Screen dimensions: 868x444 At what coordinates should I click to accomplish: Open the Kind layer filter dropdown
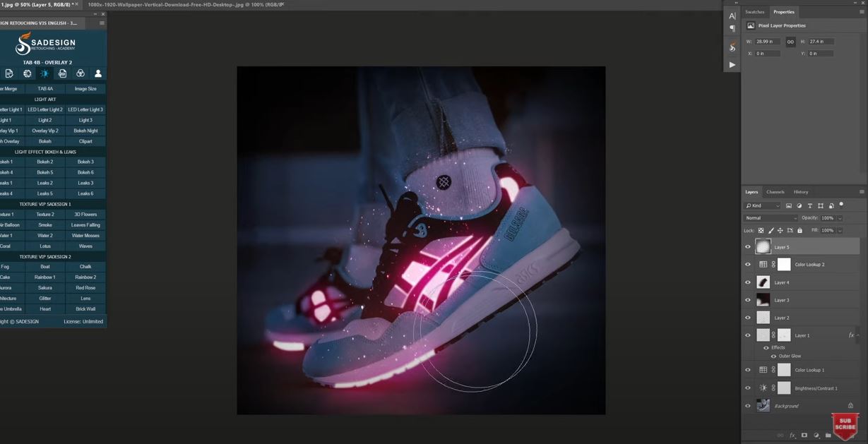pos(762,205)
